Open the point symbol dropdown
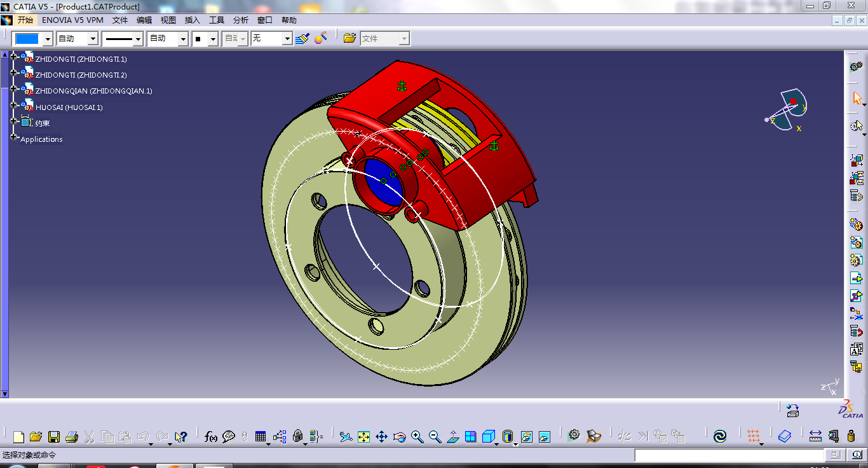Viewport: 868px width, 468px height. tap(213, 39)
